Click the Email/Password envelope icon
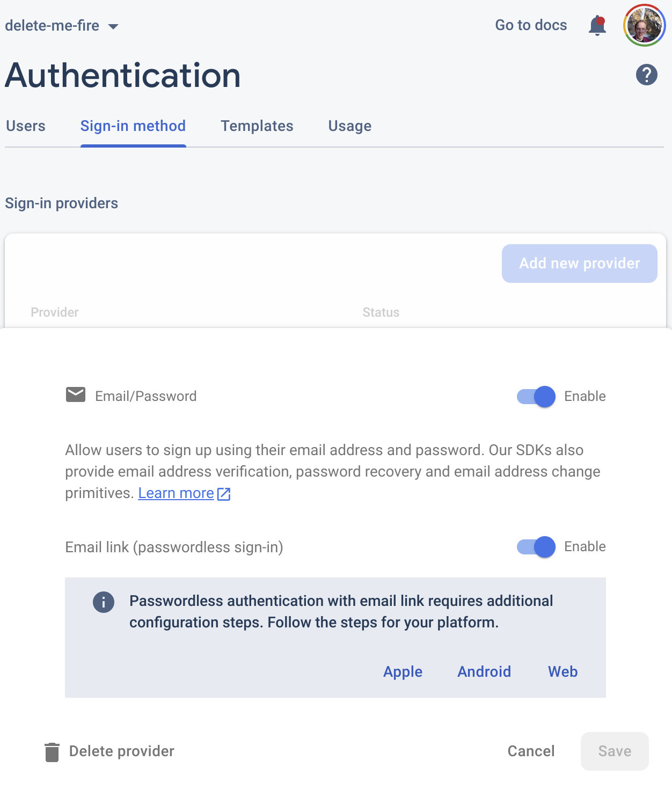Image resolution: width=672 pixels, height=790 pixels. [x=75, y=395]
